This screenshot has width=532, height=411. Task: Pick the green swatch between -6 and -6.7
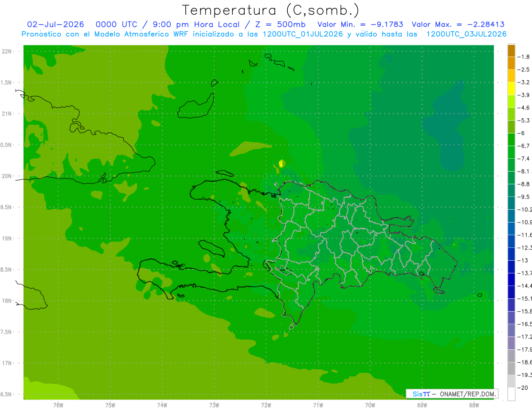point(511,140)
